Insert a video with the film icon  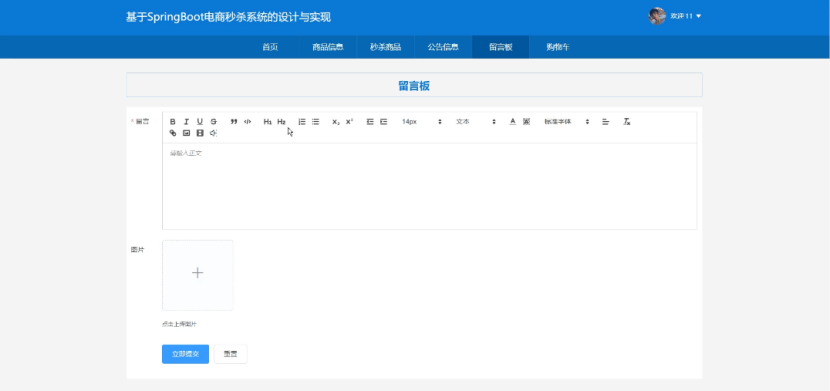coord(200,133)
